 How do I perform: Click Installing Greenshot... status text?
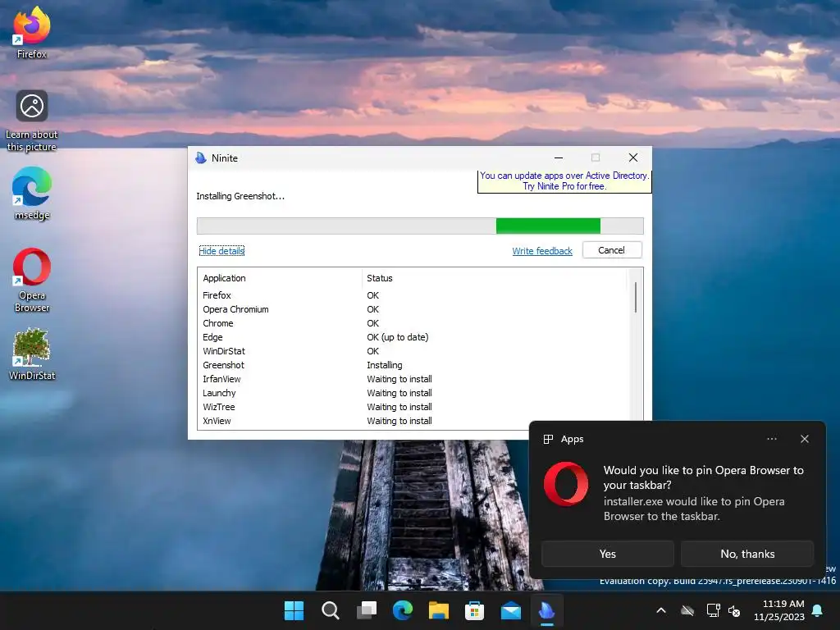[240, 196]
